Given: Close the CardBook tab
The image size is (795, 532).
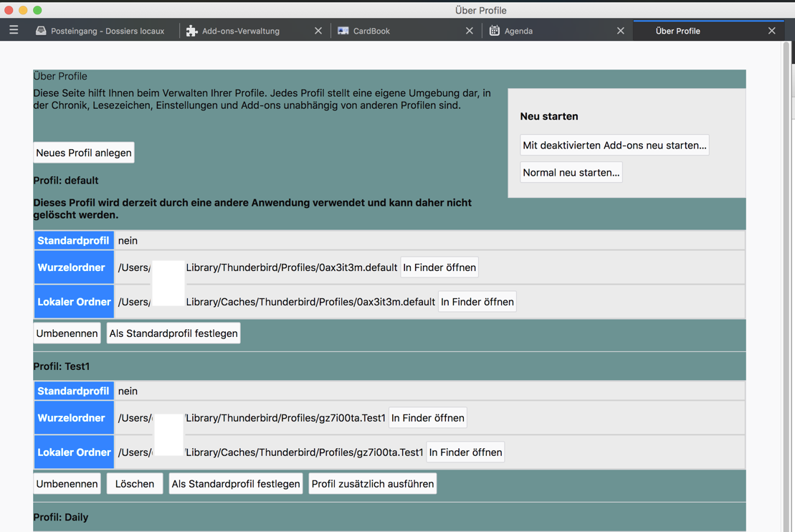Looking at the screenshot, I should point(470,31).
